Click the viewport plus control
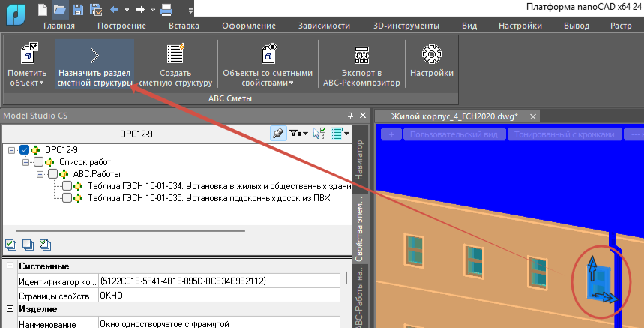 (391, 134)
